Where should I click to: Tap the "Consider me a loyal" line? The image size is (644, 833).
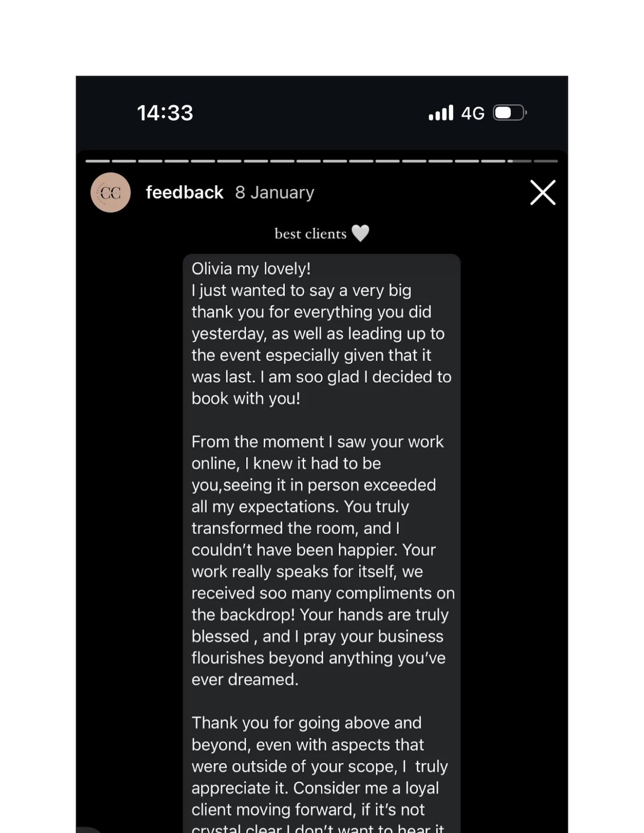click(x=366, y=788)
